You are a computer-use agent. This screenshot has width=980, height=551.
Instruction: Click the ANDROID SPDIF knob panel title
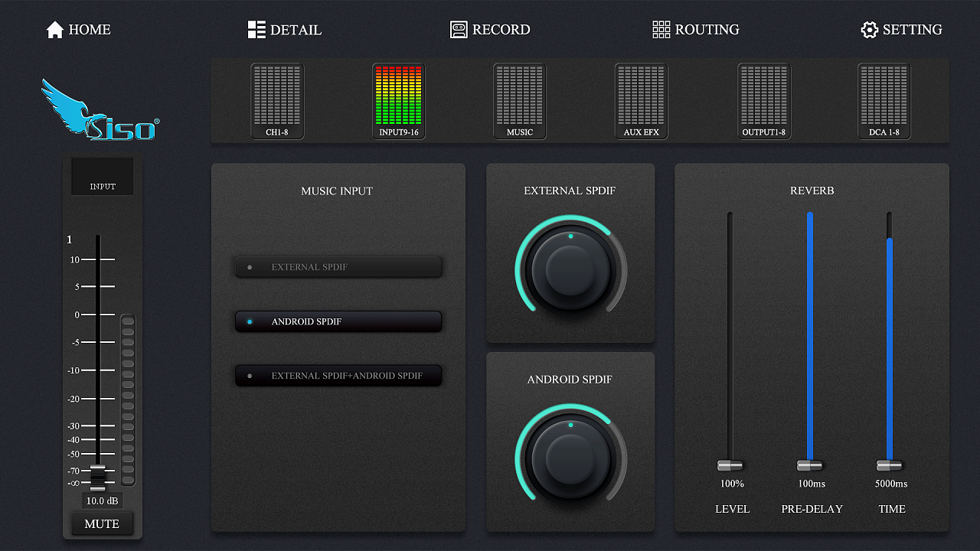(570, 380)
